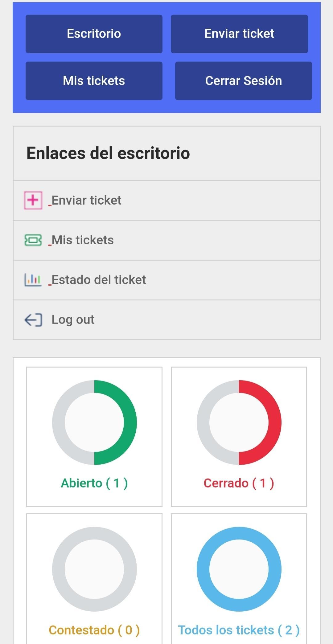Click the blue Todos los tickets donut chart

pyautogui.click(x=239, y=569)
